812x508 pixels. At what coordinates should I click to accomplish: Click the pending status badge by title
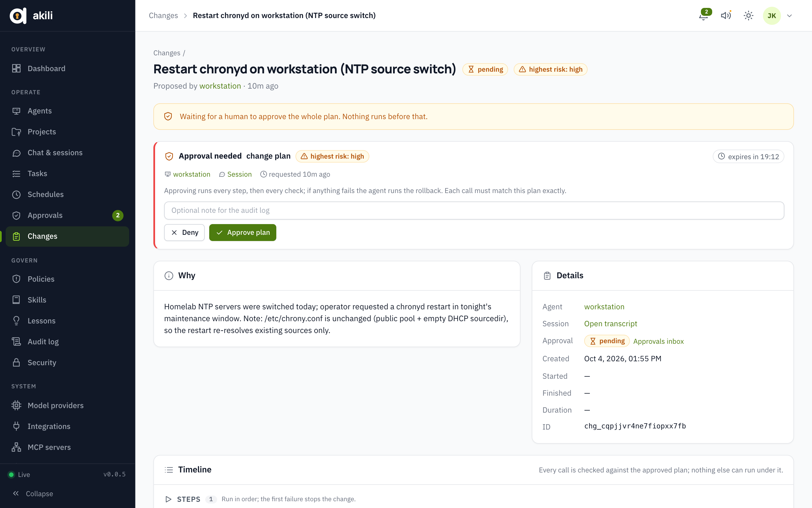pyautogui.click(x=485, y=69)
